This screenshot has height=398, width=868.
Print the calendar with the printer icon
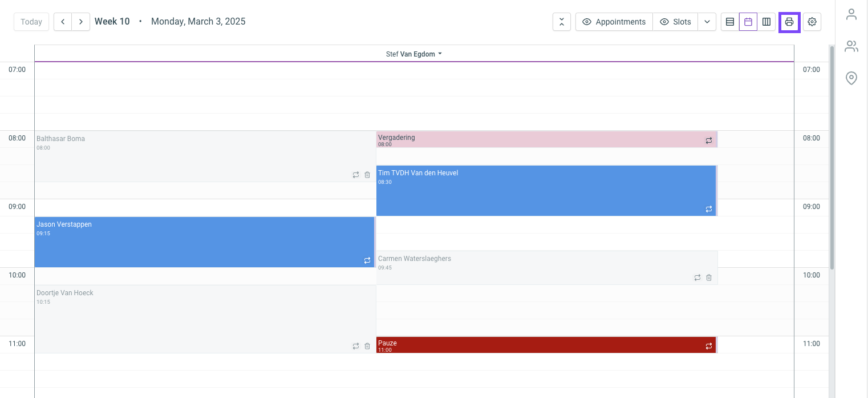click(x=789, y=22)
